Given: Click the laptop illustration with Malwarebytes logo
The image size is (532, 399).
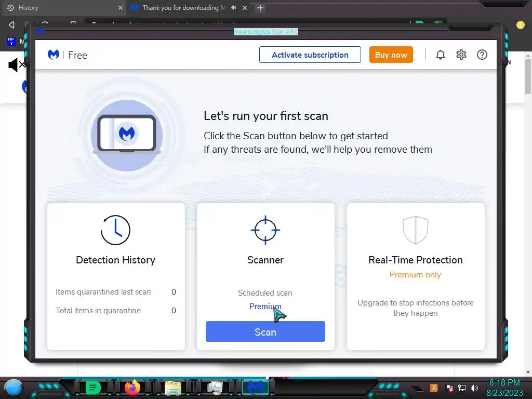Looking at the screenshot, I should click(x=127, y=135).
